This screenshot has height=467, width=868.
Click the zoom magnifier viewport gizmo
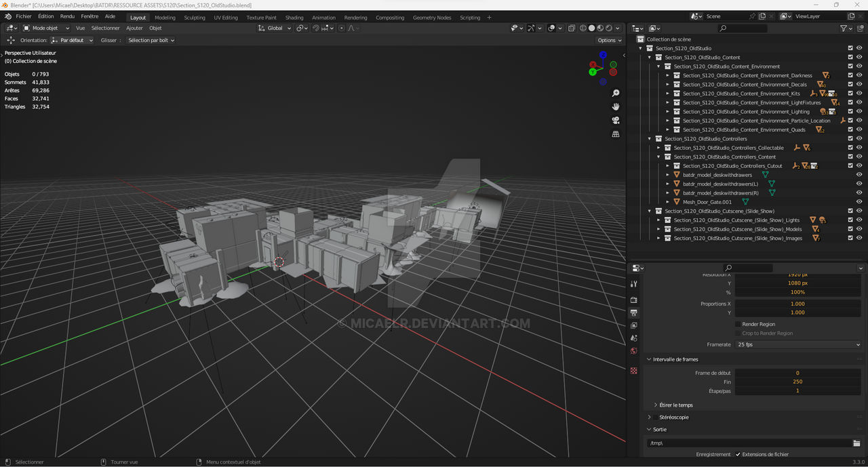click(x=616, y=93)
